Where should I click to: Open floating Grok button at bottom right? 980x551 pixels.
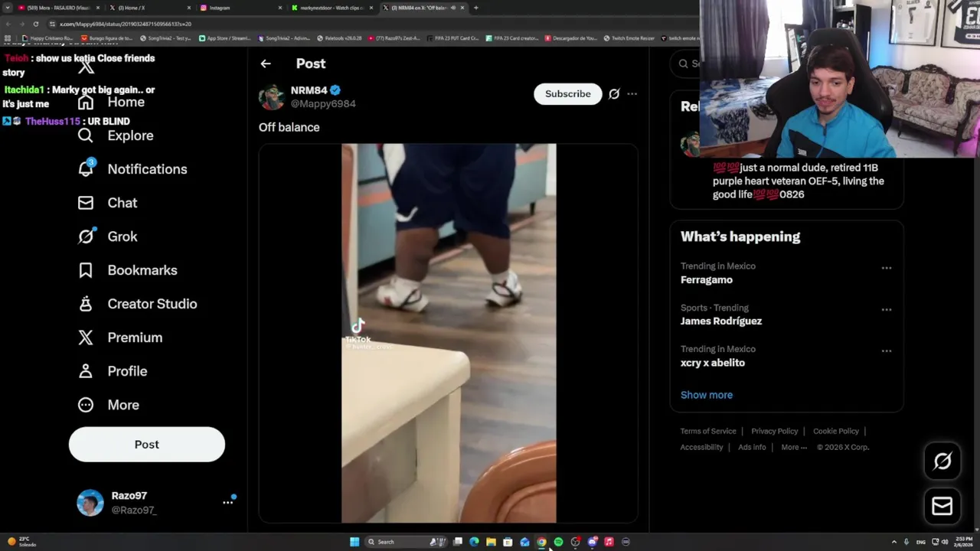pos(942,461)
